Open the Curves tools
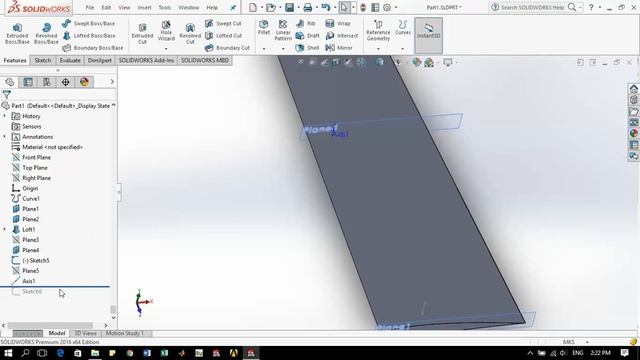Viewport: 640px width, 360px height. click(403, 28)
